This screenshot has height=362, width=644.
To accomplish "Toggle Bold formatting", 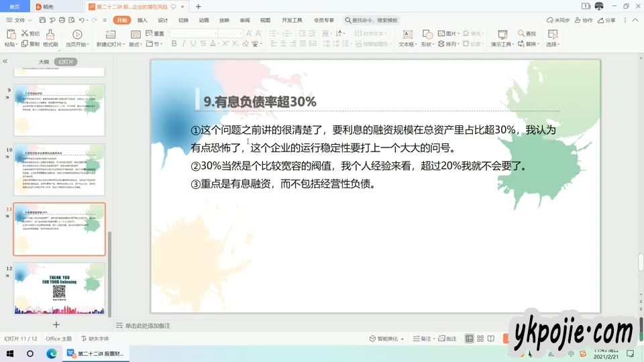I will 174,44.
